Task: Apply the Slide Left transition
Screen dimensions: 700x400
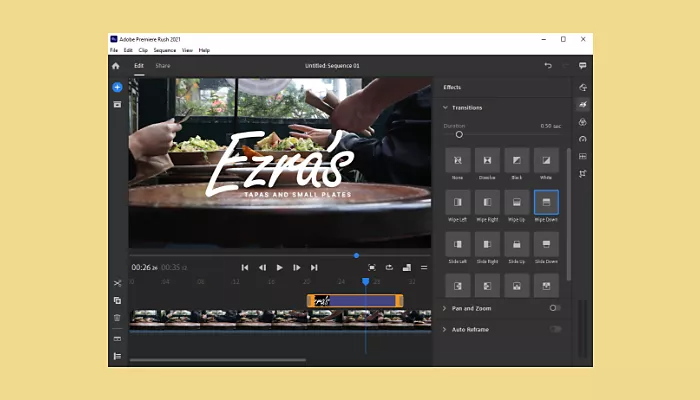Action: (458, 244)
